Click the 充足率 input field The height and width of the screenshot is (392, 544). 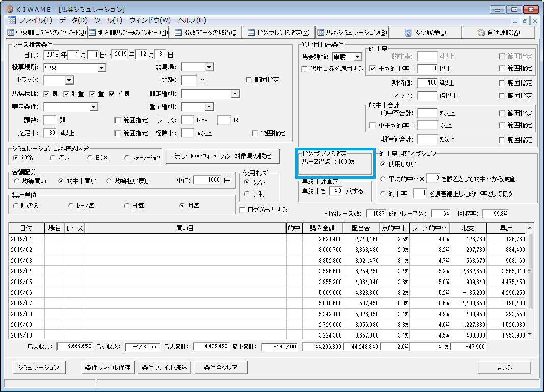[50, 133]
